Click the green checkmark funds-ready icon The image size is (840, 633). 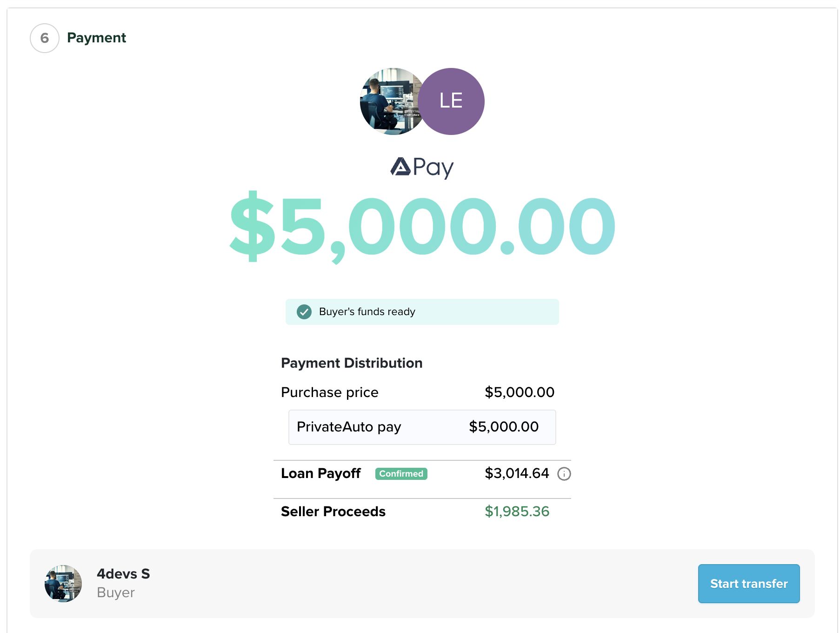304,311
